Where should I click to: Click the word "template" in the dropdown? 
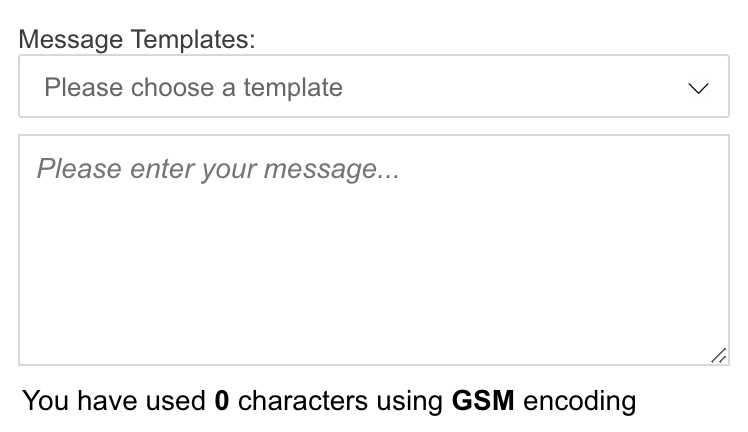pos(292,87)
